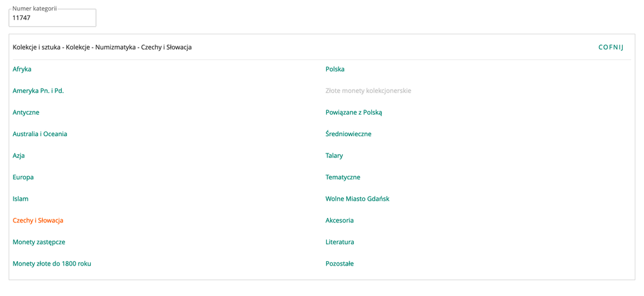
Task: Select the Literatura category link
Action: pyautogui.click(x=340, y=242)
